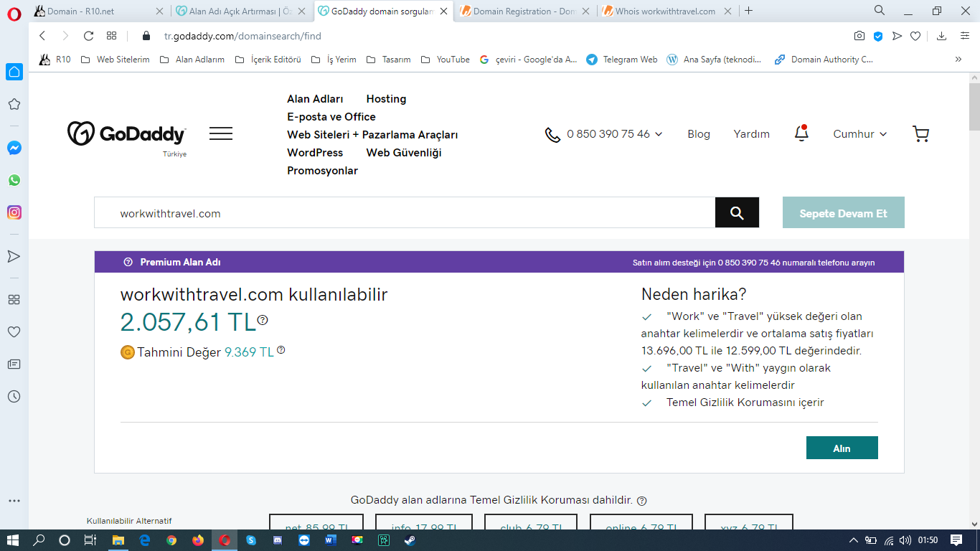Switch to Domain Registration tab

point(525,11)
